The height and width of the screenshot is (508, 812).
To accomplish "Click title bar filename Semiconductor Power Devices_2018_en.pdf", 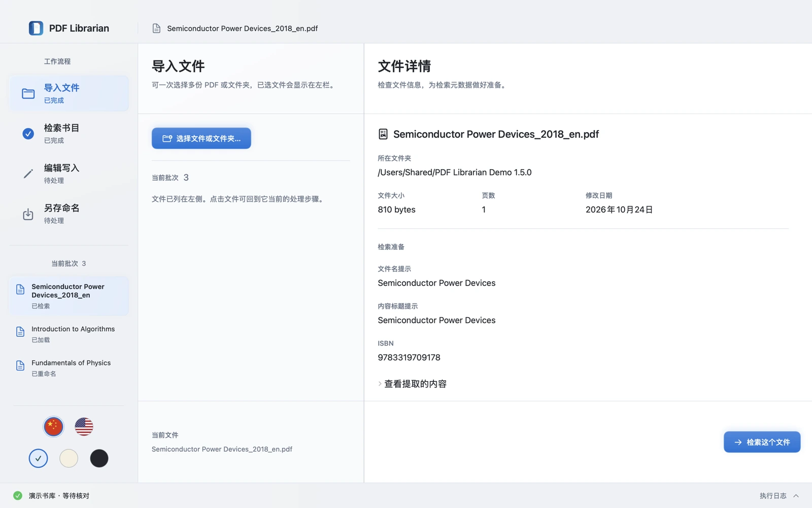I will point(243,28).
